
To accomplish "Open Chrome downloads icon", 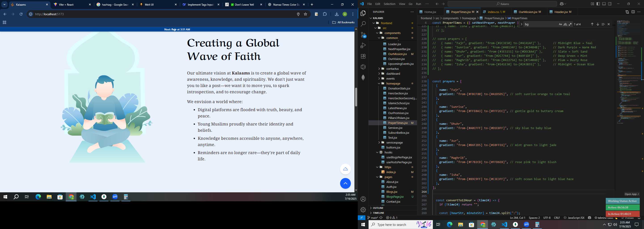I will 337,14.
